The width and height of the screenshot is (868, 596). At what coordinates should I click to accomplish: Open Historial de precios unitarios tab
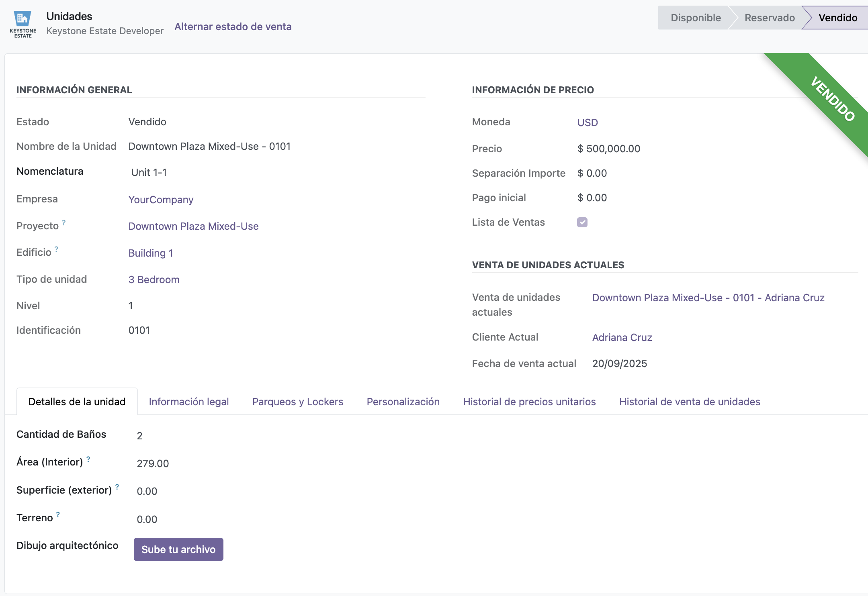point(529,402)
